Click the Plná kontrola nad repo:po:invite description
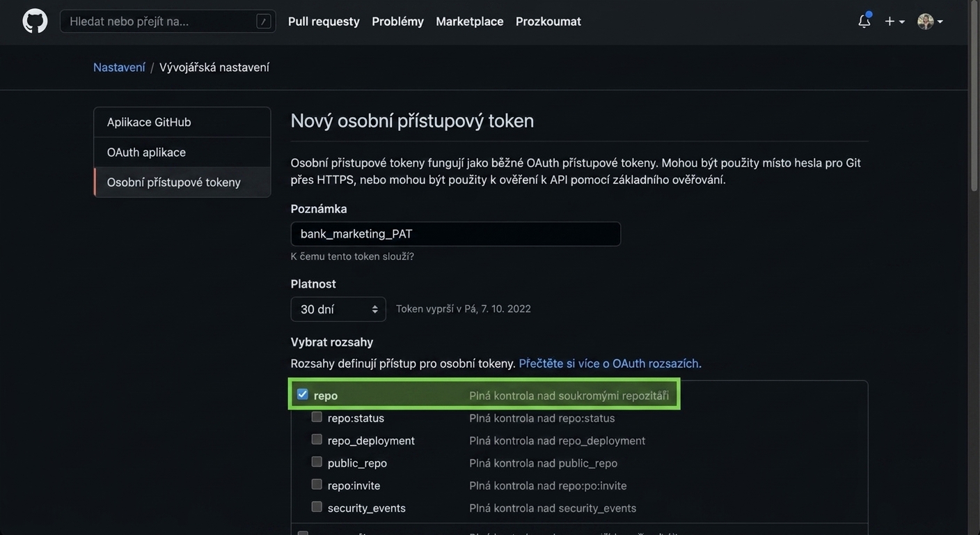 tap(548, 486)
